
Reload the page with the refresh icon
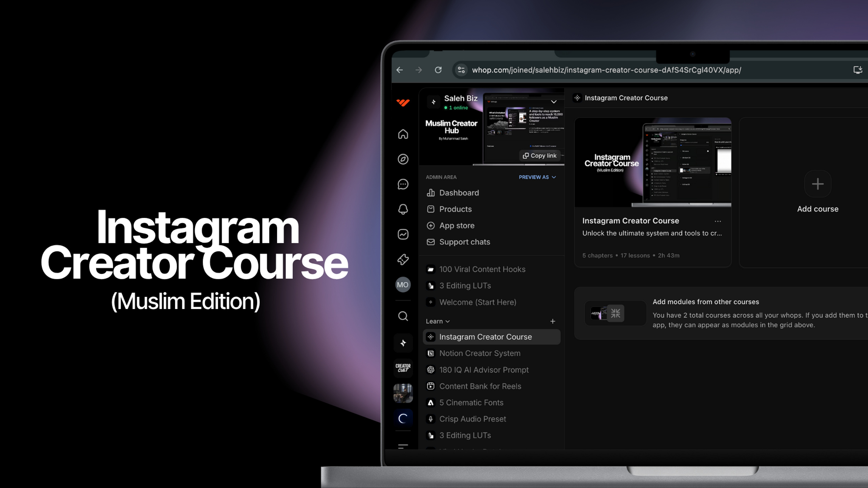[x=438, y=70]
